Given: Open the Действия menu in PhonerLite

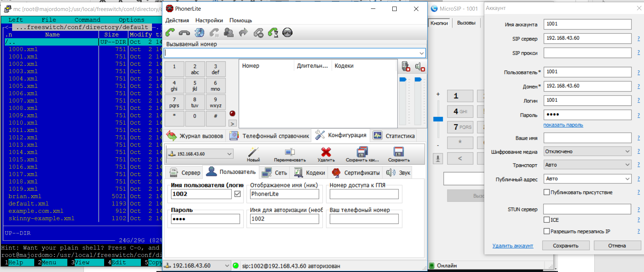Looking at the screenshot, I should 177,21.
